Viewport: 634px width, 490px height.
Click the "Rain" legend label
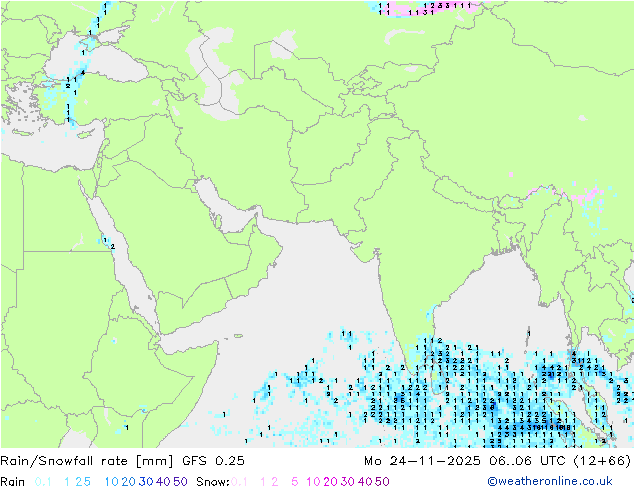click(13, 482)
